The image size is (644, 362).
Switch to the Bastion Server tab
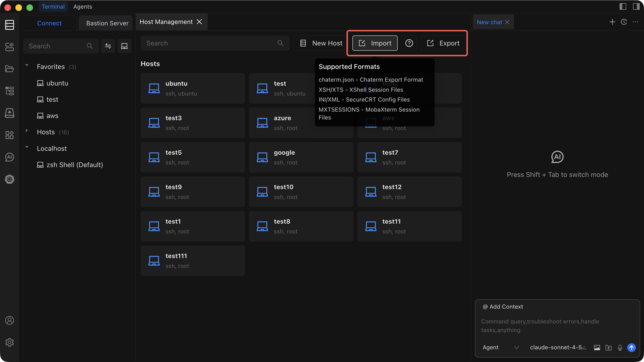[x=107, y=23]
